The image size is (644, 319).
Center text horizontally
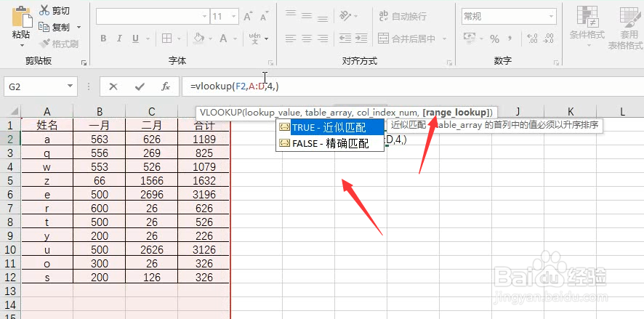click(307, 39)
